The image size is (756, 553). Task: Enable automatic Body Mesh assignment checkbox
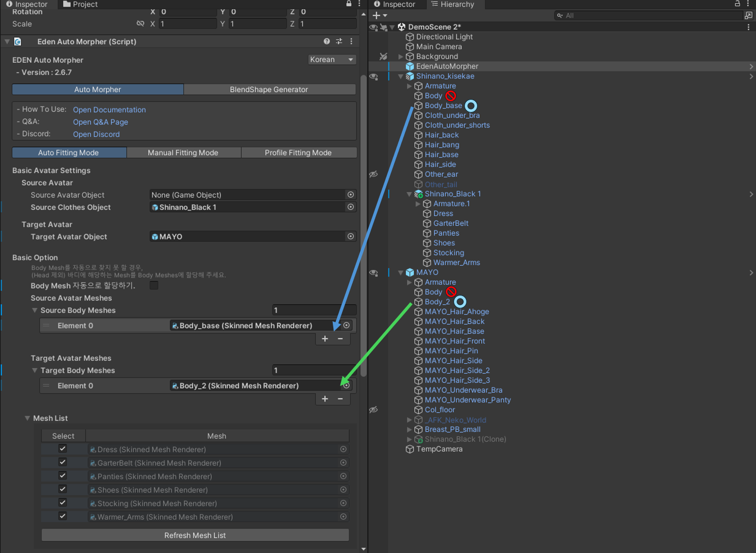coord(154,285)
